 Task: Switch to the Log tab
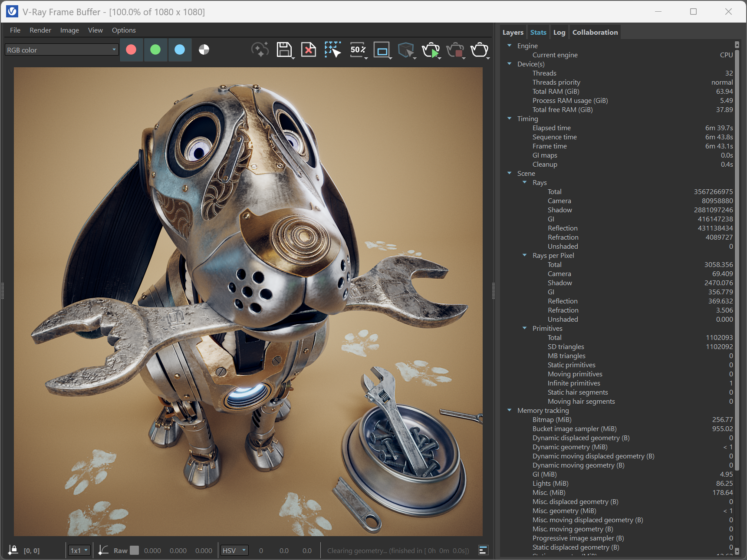tap(559, 32)
